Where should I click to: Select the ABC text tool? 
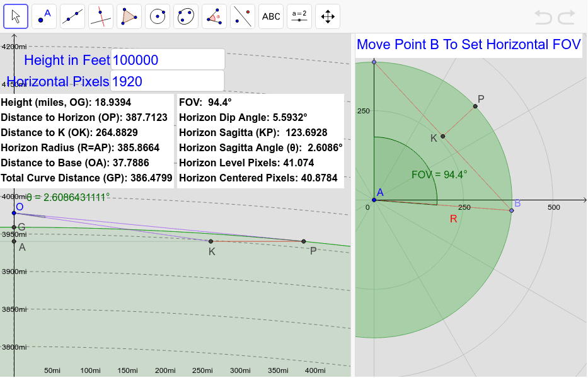(270, 16)
